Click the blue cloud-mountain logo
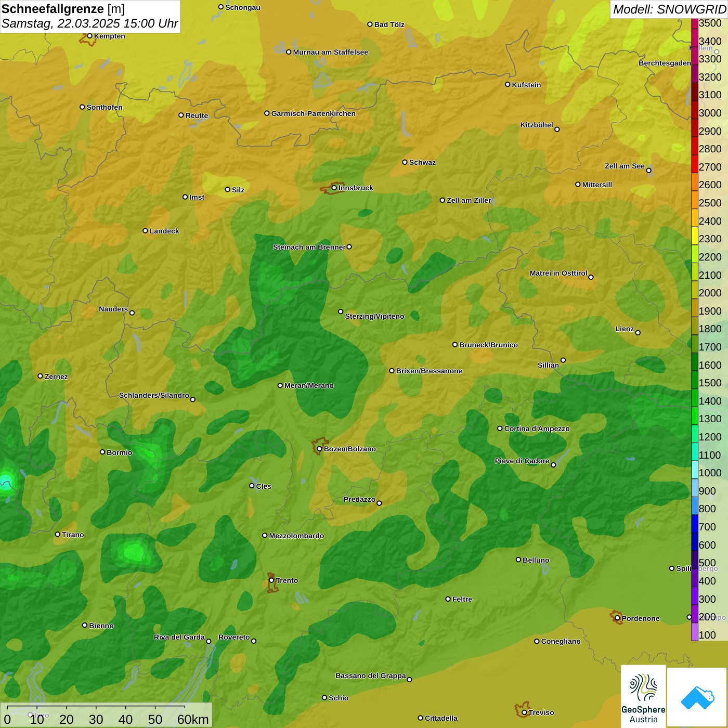728x728 pixels. click(x=697, y=697)
